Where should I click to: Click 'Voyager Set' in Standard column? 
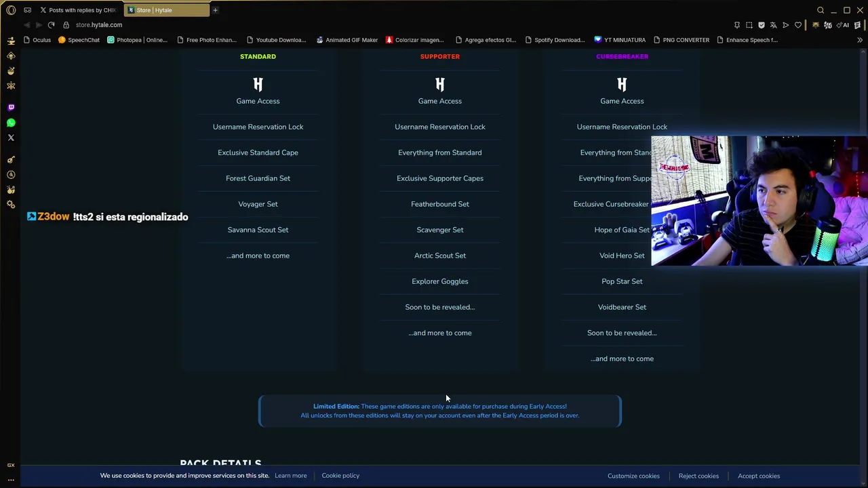[258, 204]
